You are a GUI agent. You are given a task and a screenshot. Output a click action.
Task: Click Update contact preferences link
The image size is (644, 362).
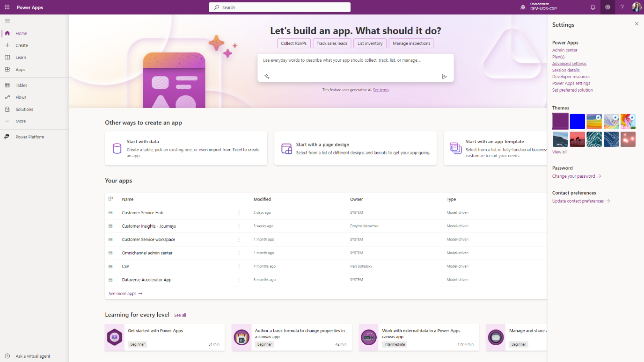581,201
